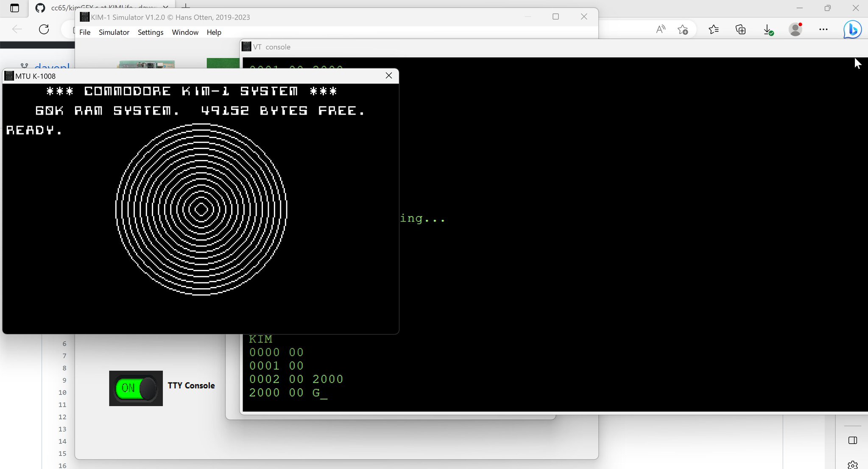
Task: Toggle the TTY Console ON switch
Action: [x=136, y=388]
